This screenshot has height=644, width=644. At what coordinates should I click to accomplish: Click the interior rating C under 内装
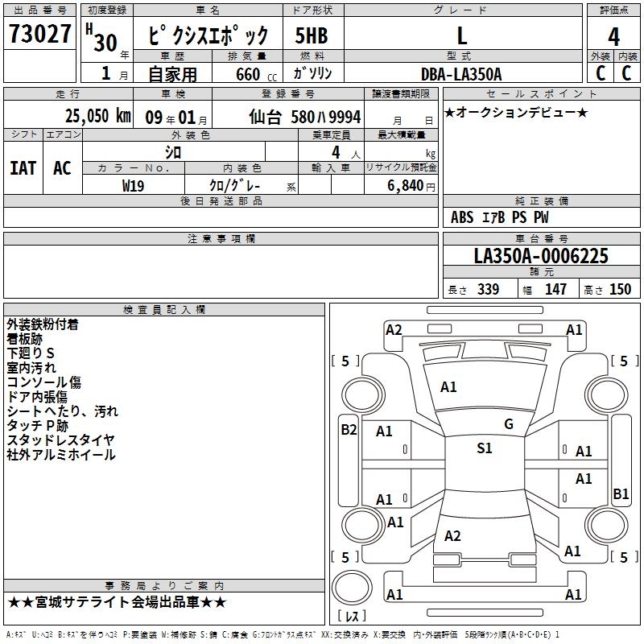coord(626,73)
